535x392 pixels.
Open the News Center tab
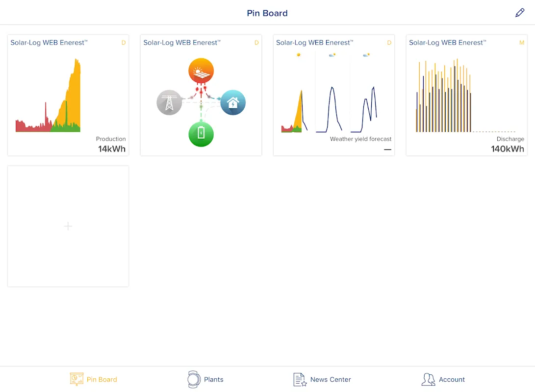point(331,379)
